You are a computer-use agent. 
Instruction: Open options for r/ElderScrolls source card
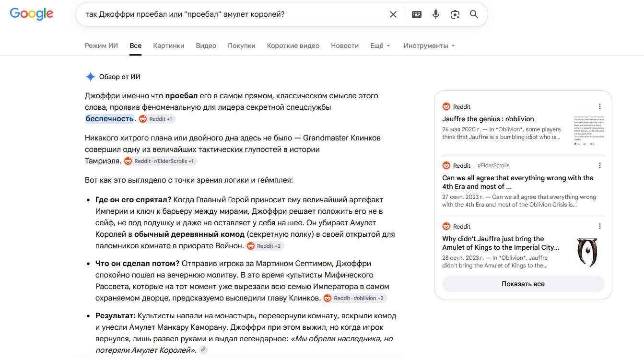tap(600, 165)
